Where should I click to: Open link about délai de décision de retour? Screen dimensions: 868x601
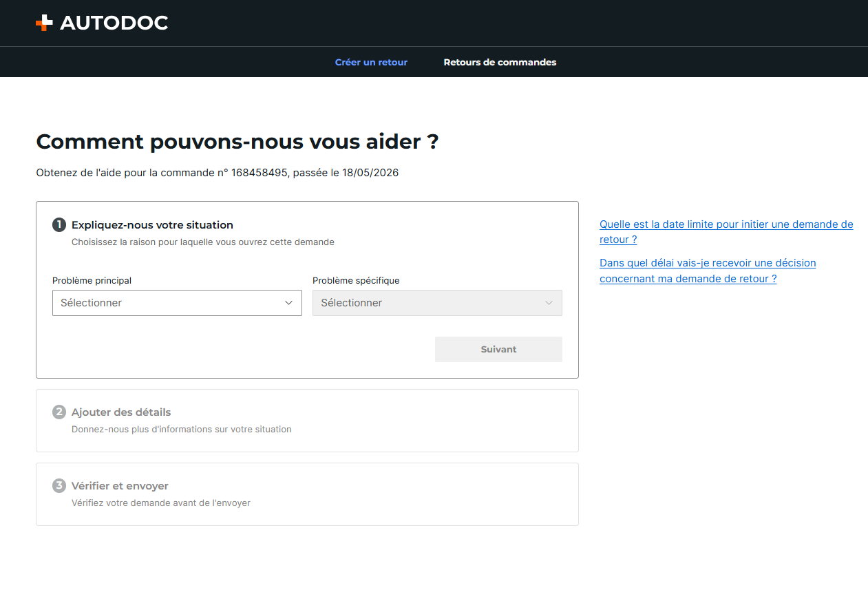(708, 271)
